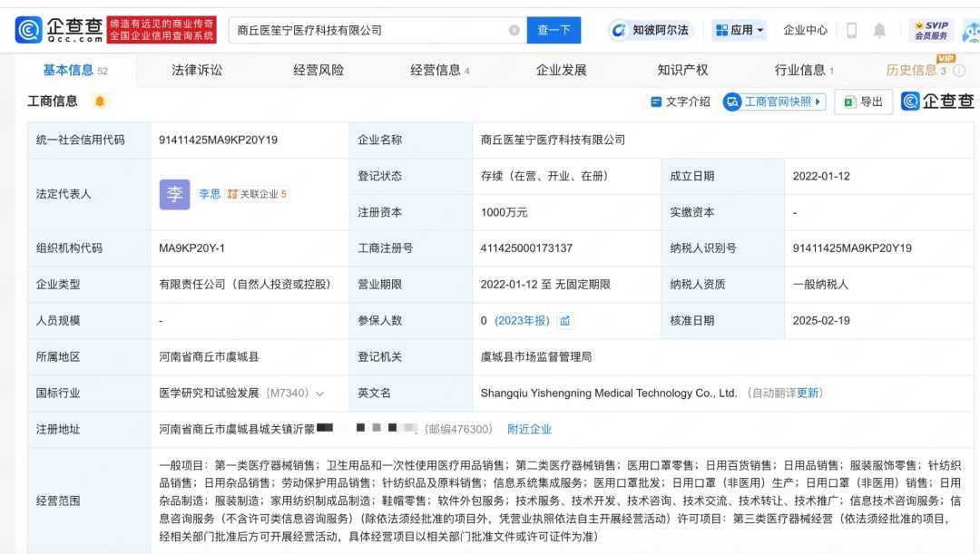Open 工商官网快照 snapshot button
Viewport: 980px width, 554px height.
click(x=774, y=102)
